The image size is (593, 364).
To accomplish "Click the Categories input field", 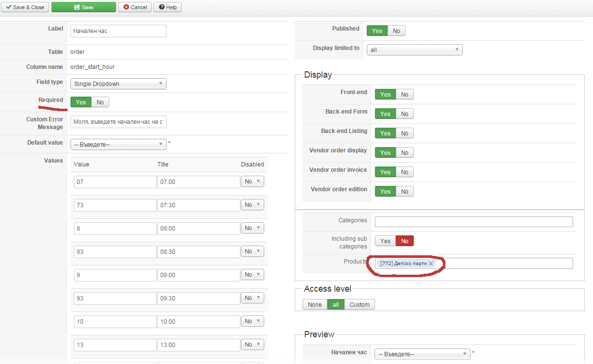I will point(474,222).
